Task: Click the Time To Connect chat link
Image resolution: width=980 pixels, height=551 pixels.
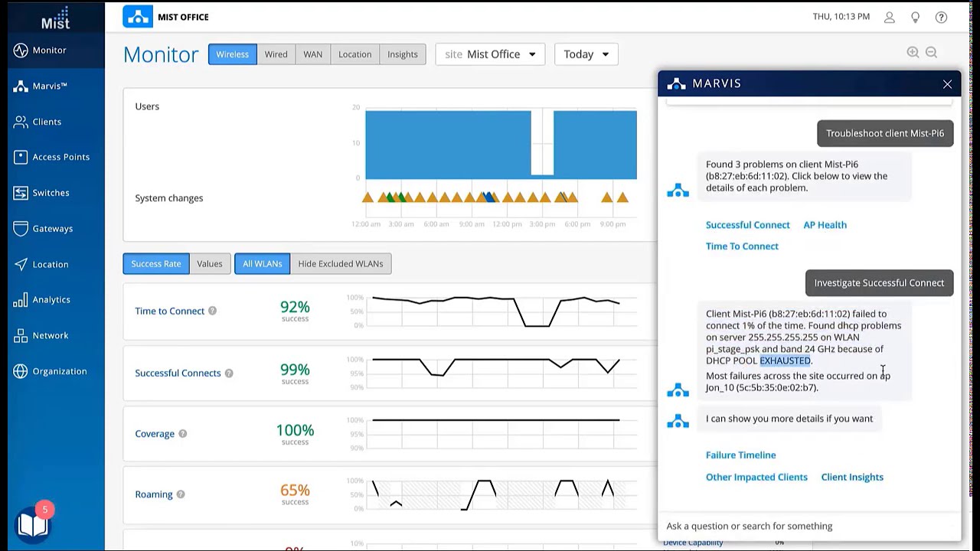Action: [x=742, y=246]
